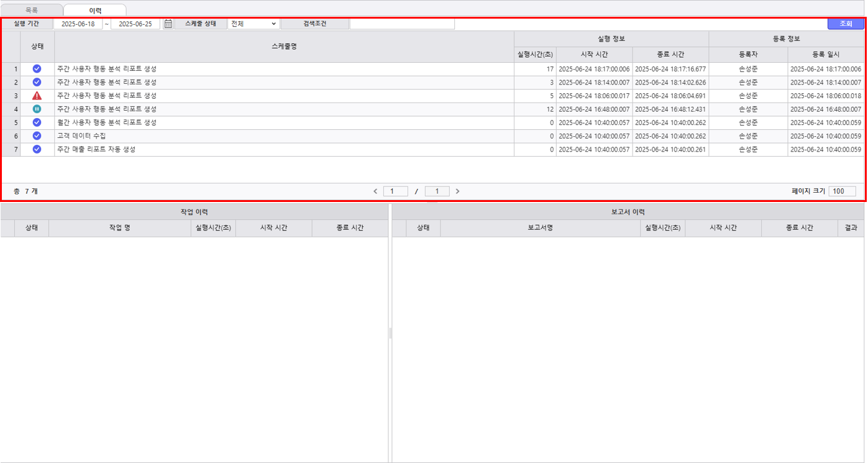Go to next page with right arrow

(x=458, y=191)
